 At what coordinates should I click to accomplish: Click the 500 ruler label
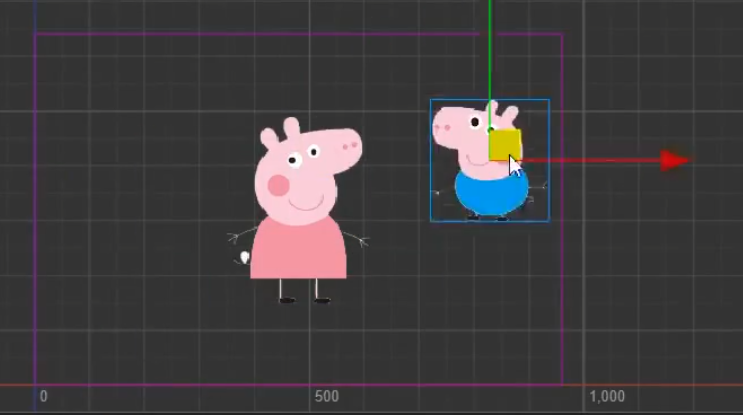pyautogui.click(x=327, y=396)
